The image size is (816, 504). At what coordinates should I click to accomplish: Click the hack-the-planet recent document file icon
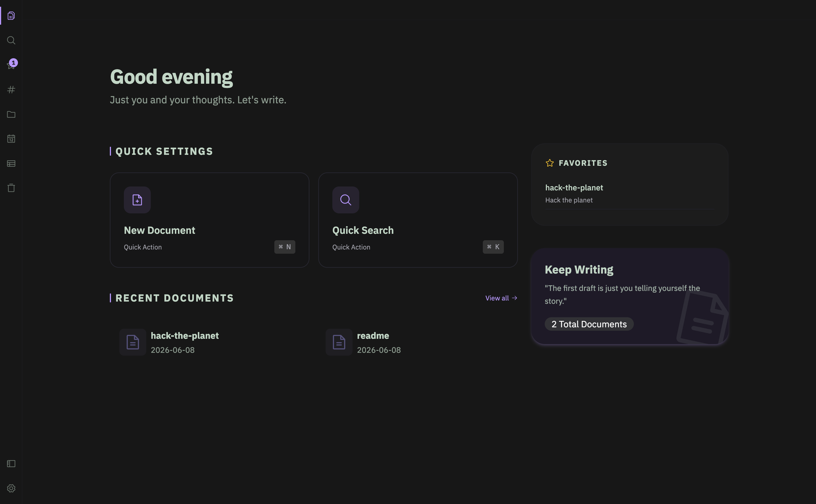coord(133,342)
